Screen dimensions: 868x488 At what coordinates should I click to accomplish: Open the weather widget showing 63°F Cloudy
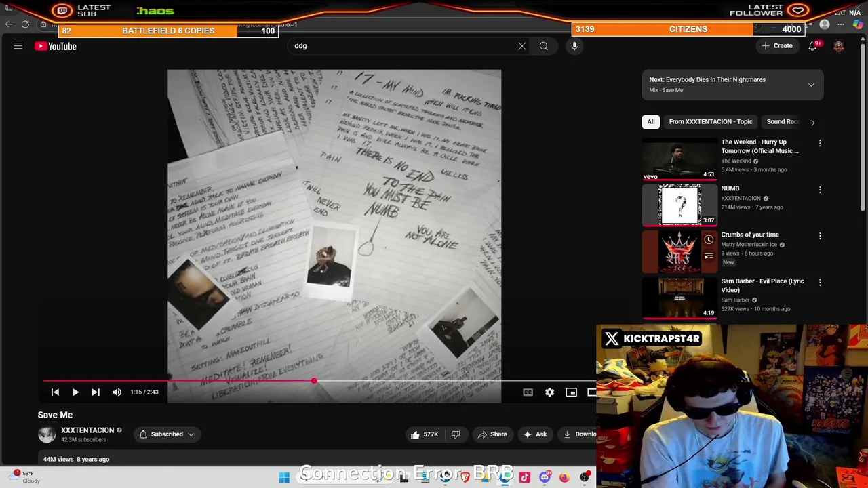[x=25, y=477]
